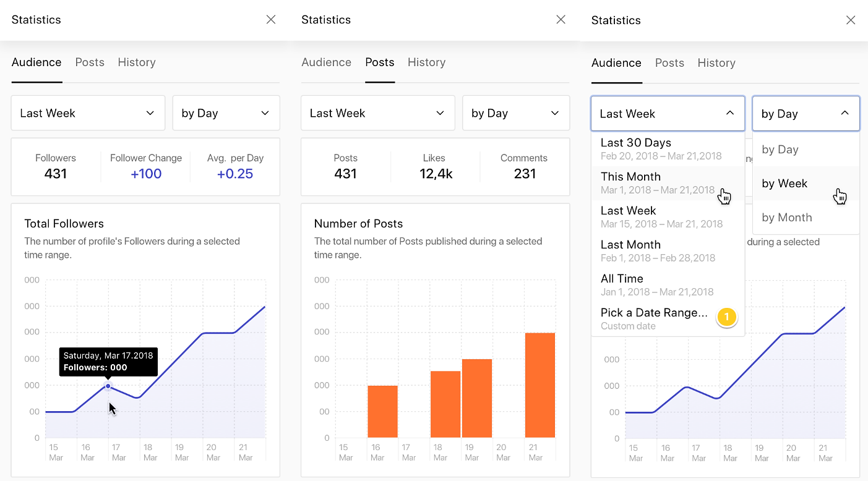Open Posts tab in left panel

[x=90, y=62]
